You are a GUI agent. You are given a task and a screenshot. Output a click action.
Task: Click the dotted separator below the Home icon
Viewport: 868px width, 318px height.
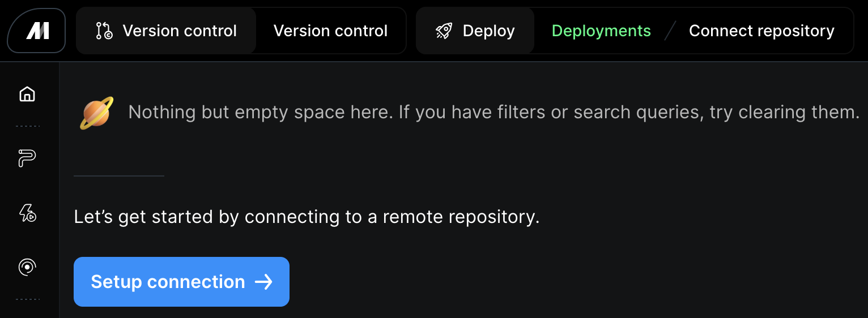click(27, 126)
